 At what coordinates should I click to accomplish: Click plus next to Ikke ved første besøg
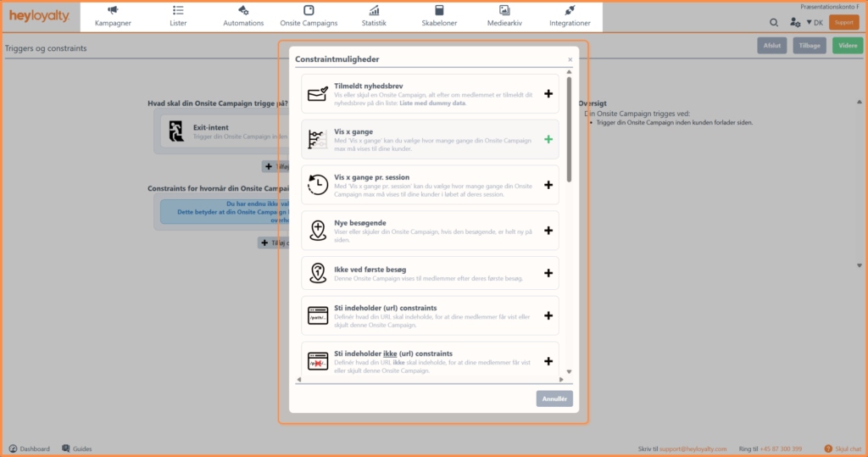[x=548, y=273]
